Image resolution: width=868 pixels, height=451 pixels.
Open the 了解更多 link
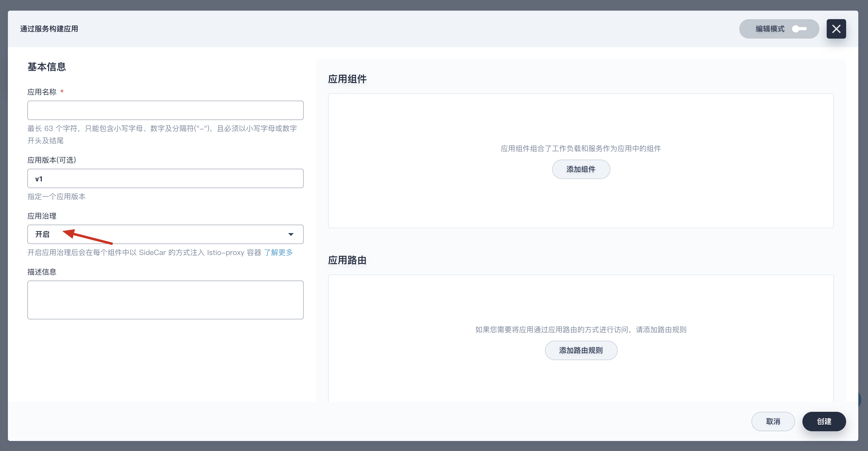278,253
